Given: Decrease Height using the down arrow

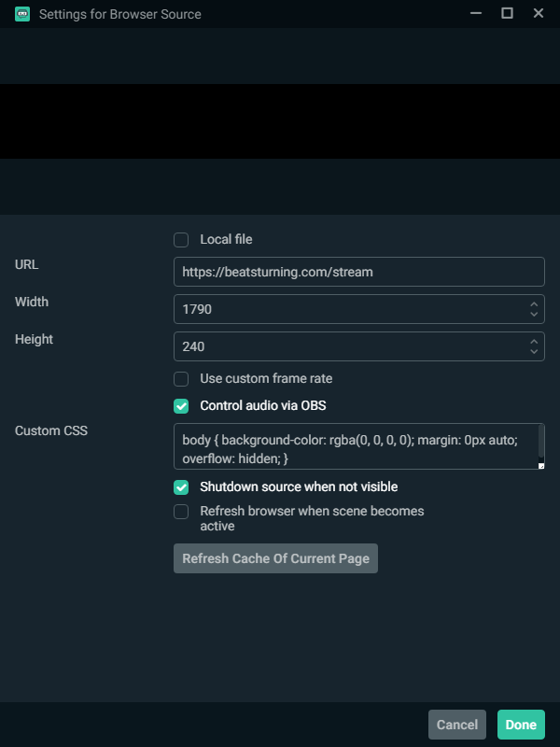Looking at the screenshot, I should coord(534,352).
